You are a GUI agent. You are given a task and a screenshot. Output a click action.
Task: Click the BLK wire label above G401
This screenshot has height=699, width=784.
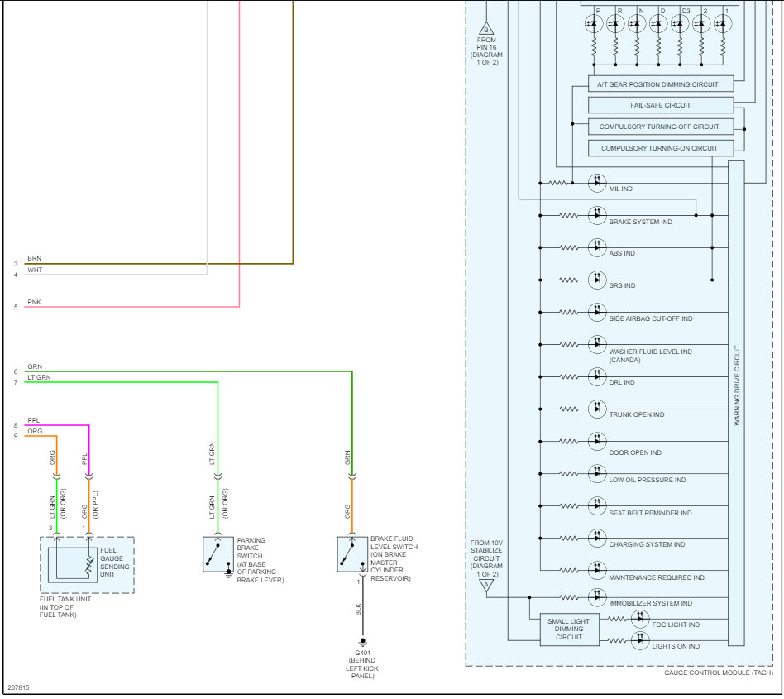coord(358,610)
